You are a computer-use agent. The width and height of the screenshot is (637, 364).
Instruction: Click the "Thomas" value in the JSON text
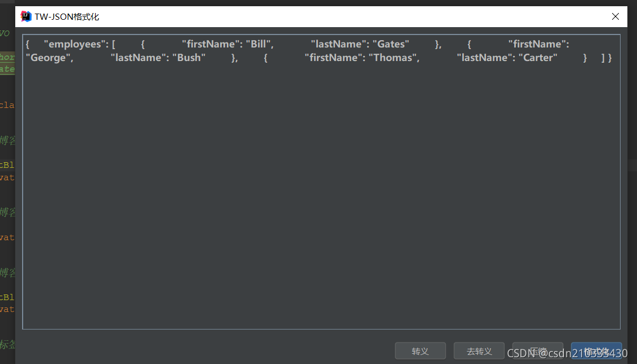(x=393, y=58)
